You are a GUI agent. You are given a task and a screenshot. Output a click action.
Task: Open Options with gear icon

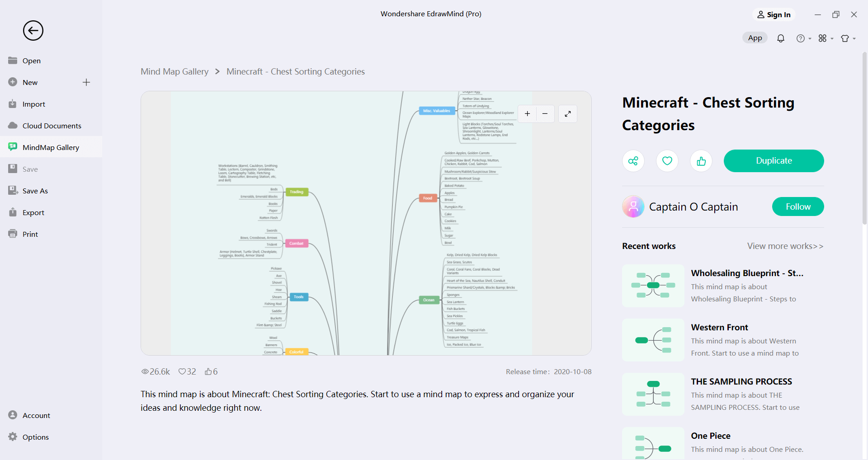pyautogui.click(x=51, y=437)
